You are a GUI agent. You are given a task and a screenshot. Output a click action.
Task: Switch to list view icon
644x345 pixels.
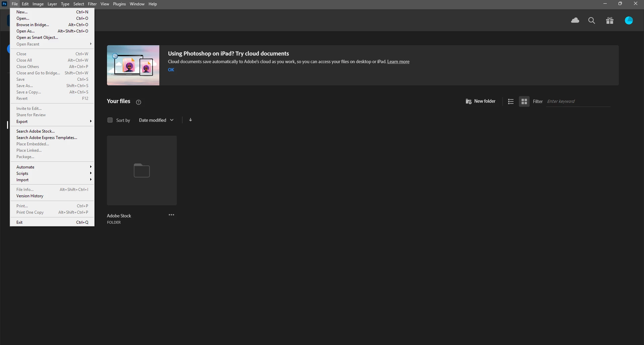(x=511, y=101)
